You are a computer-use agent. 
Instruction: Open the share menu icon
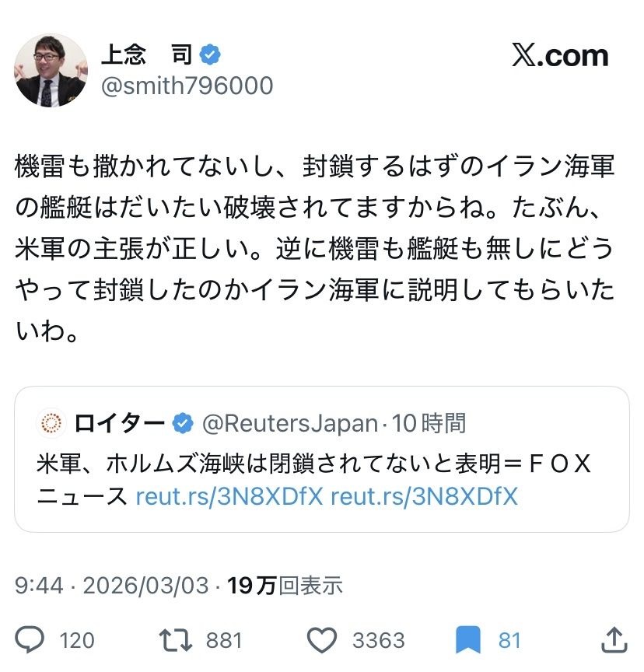(614, 639)
